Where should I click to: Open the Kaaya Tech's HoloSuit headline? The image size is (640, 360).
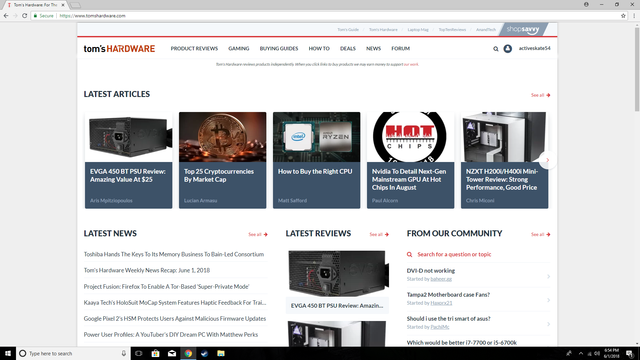pos(175,302)
